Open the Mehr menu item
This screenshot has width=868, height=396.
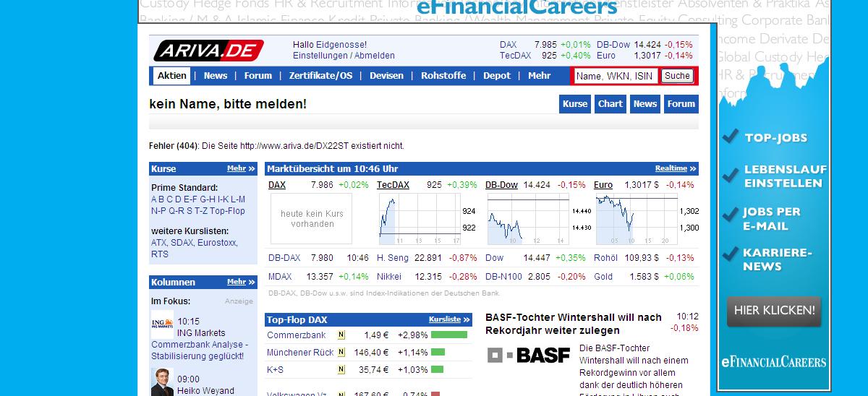point(540,75)
